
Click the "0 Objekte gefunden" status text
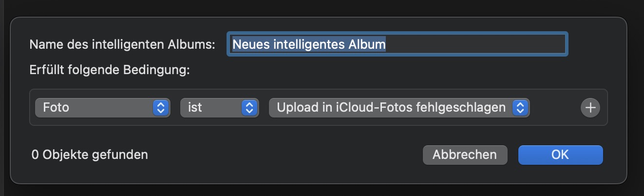click(x=90, y=155)
